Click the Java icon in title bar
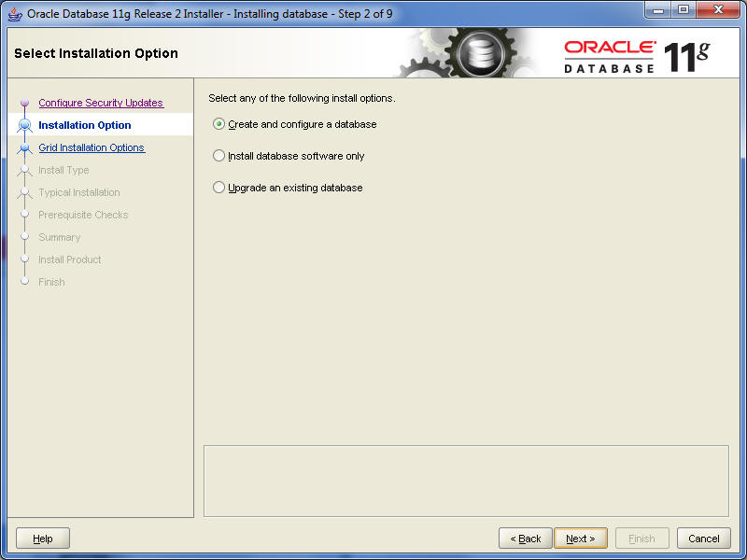Viewport: 747px width, 560px height. pos(15,14)
